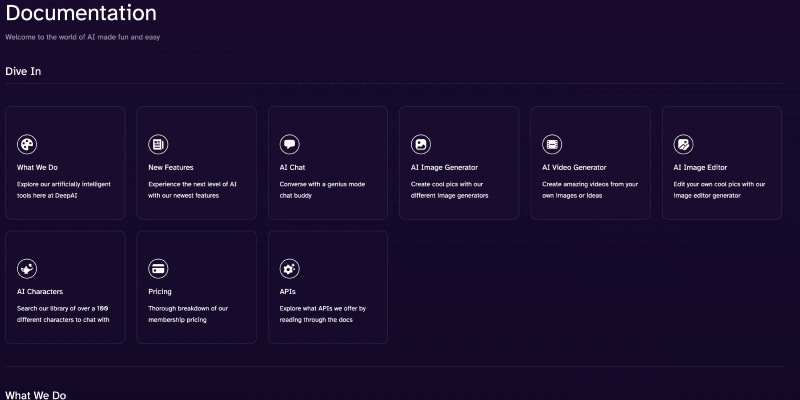Click the AI Characters icon
The height and width of the screenshot is (400, 800).
point(28,268)
